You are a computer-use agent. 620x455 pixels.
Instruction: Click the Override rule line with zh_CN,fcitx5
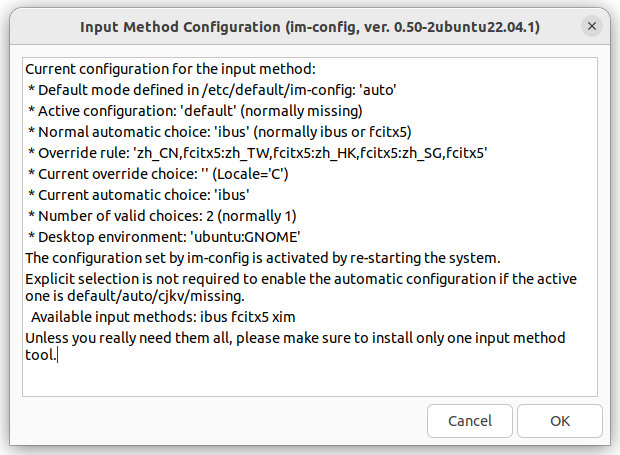[x=258, y=153]
